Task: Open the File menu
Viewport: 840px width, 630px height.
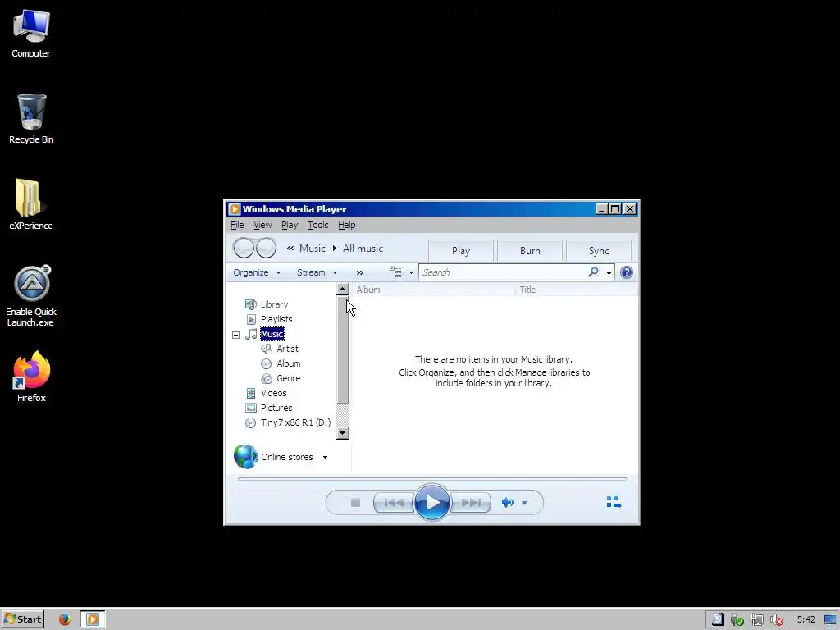Action: click(237, 225)
